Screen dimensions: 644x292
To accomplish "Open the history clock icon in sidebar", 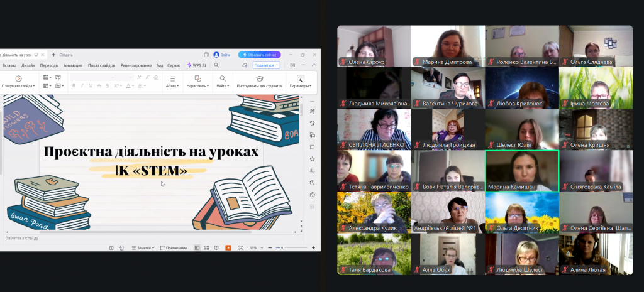I will (x=313, y=183).
